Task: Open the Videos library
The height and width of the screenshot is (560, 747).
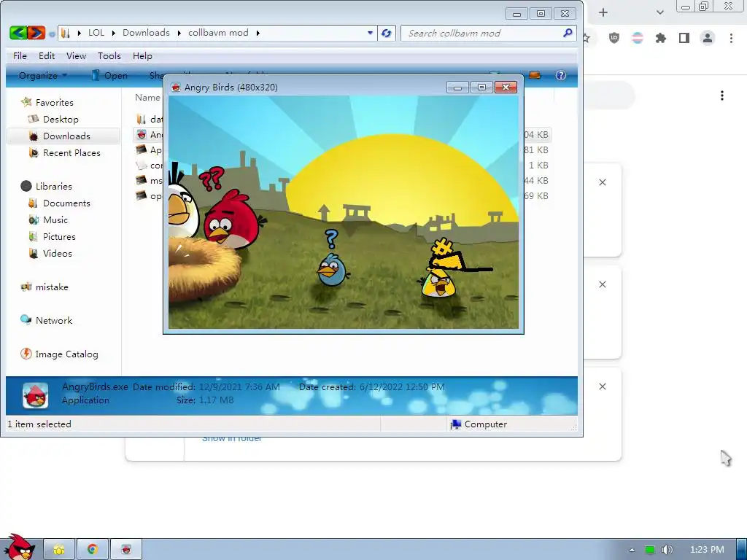Action: (x=50, y=253)
